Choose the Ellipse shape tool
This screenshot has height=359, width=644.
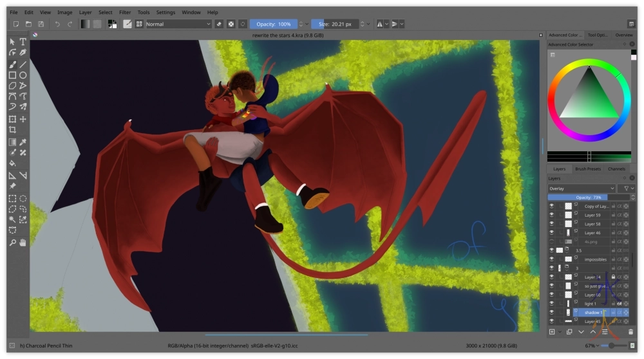pyautogui.click(x=23, y=75)
